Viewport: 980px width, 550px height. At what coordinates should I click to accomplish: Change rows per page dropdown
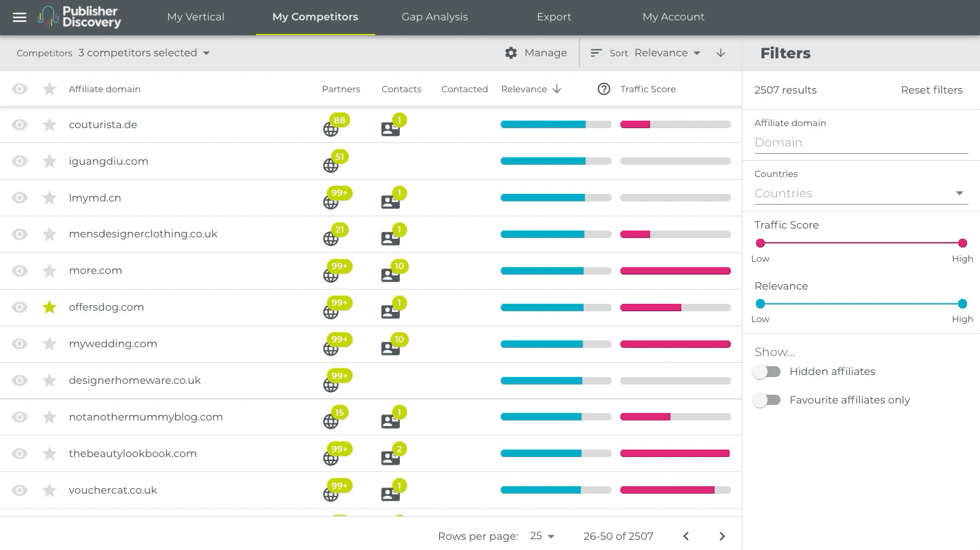pos(542,536)
